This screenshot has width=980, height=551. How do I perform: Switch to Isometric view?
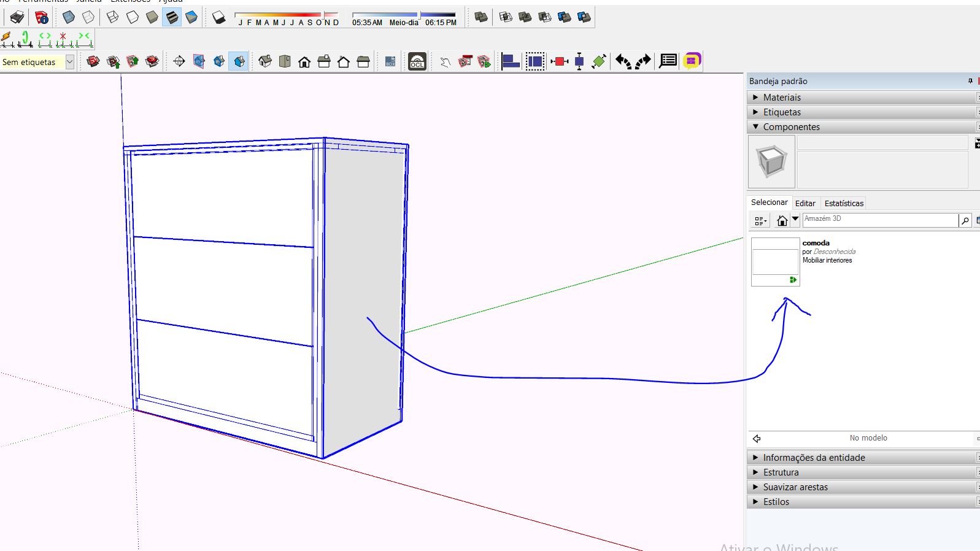265,61
